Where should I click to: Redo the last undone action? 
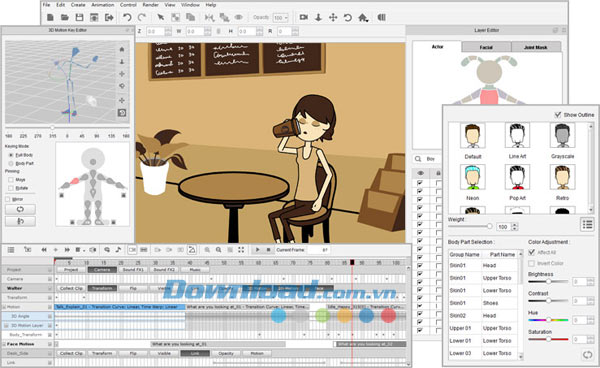point(142,18)
